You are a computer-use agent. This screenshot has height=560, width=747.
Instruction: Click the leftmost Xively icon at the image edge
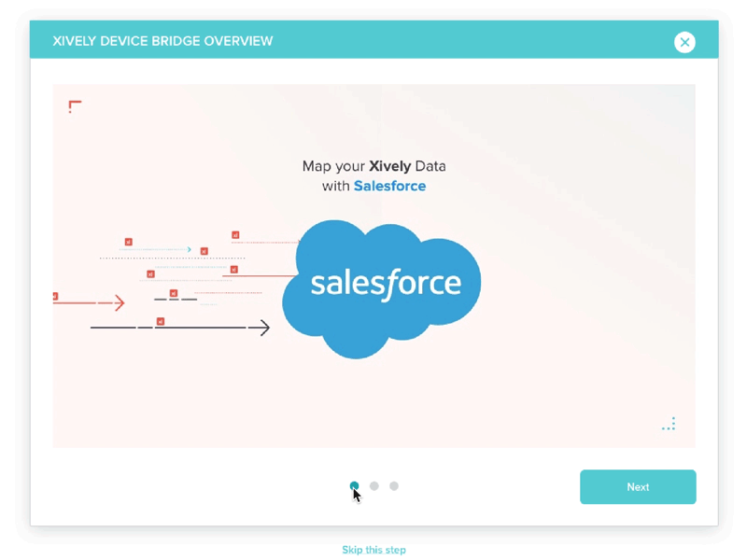click(57, 295)
